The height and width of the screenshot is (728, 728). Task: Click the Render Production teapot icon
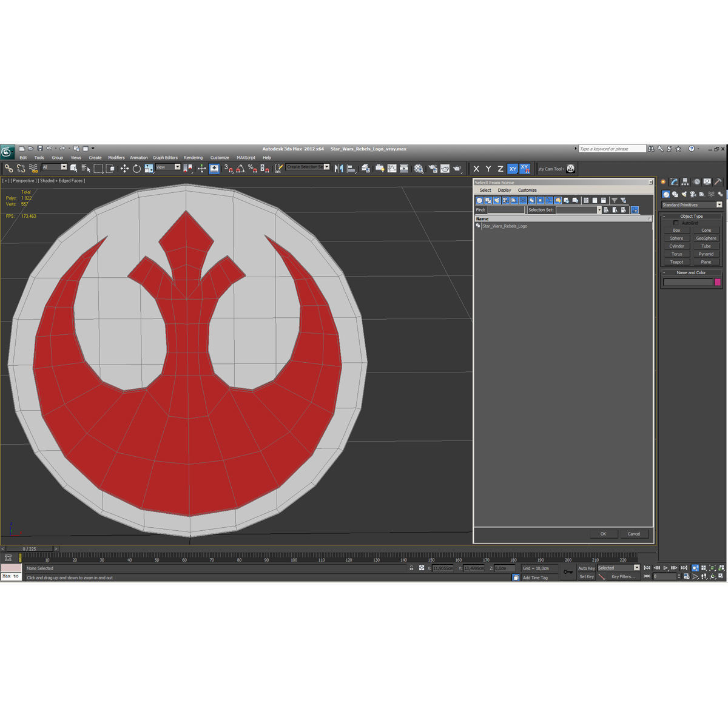pos(457,169)
